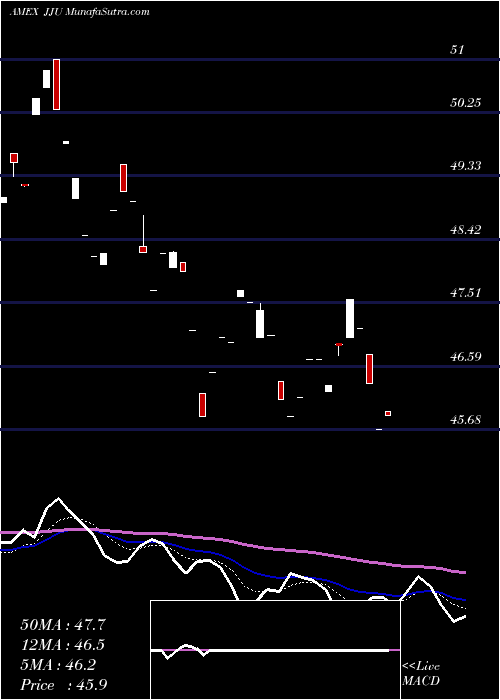Viewport: 500px width, 700px height.
Task: Click the <<Live MACD label
Action: [421, 673]
